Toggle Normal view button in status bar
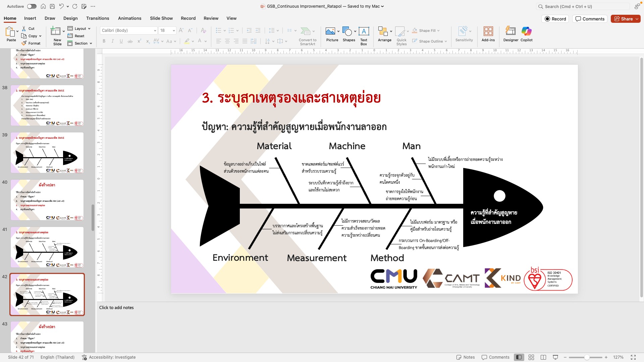644x362 pixels. [519, 357]
